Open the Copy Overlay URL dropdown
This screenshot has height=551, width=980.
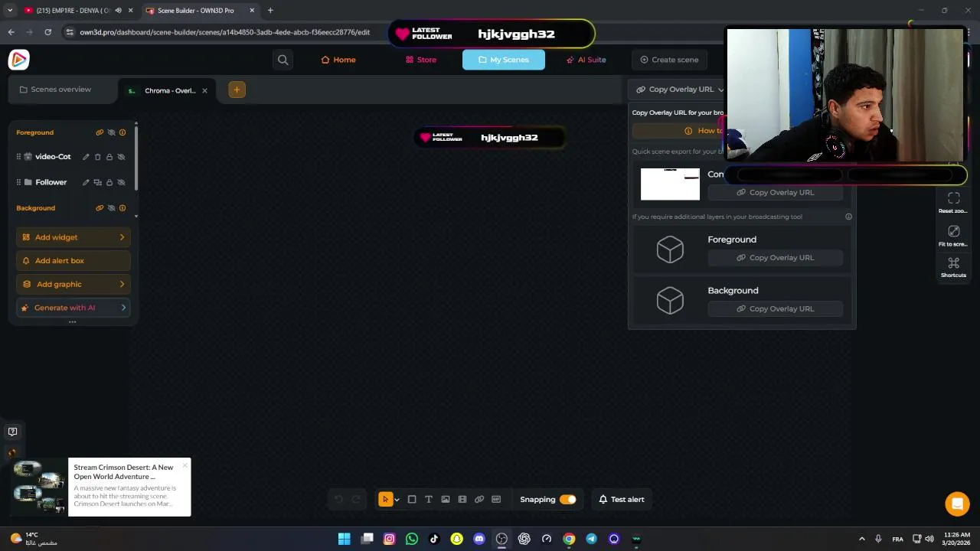click(680, 90)
